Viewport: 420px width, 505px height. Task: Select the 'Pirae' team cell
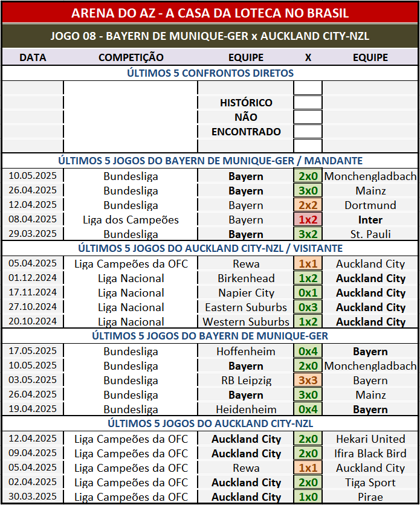pos(370,497)
